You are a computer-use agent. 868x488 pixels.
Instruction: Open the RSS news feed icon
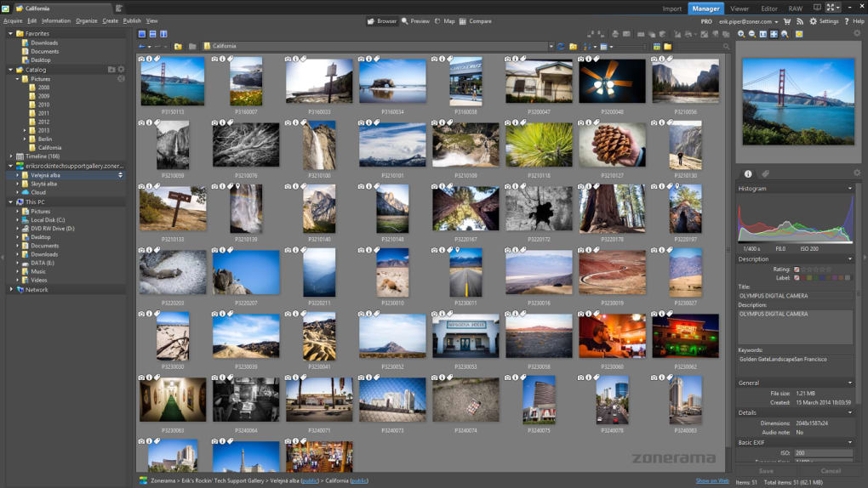coord(800,21)
